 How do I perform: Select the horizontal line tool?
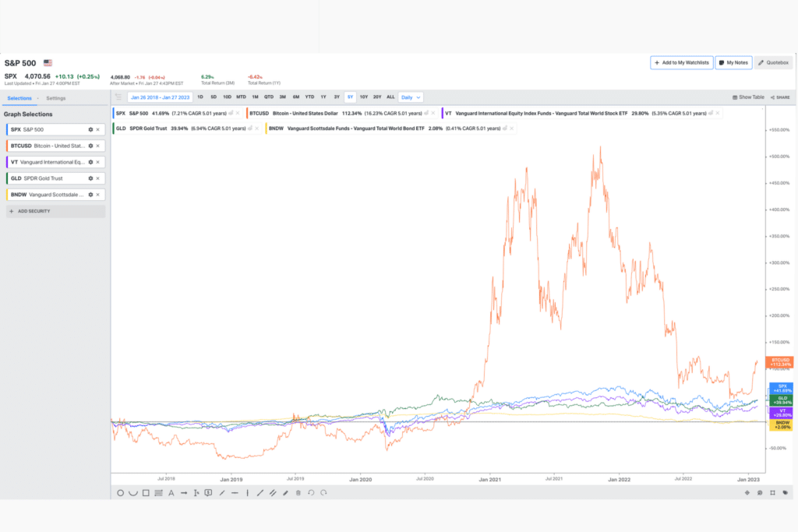235,493
